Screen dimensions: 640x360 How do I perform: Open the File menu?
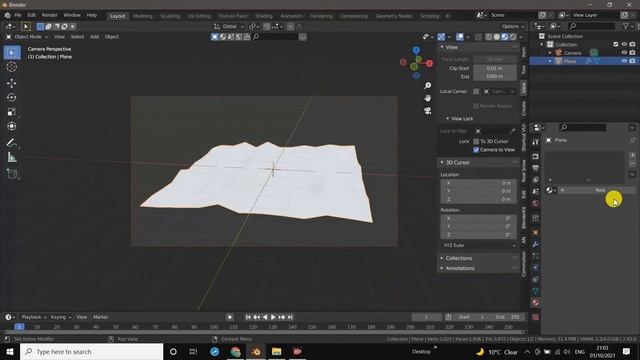(x=18, y=16)
